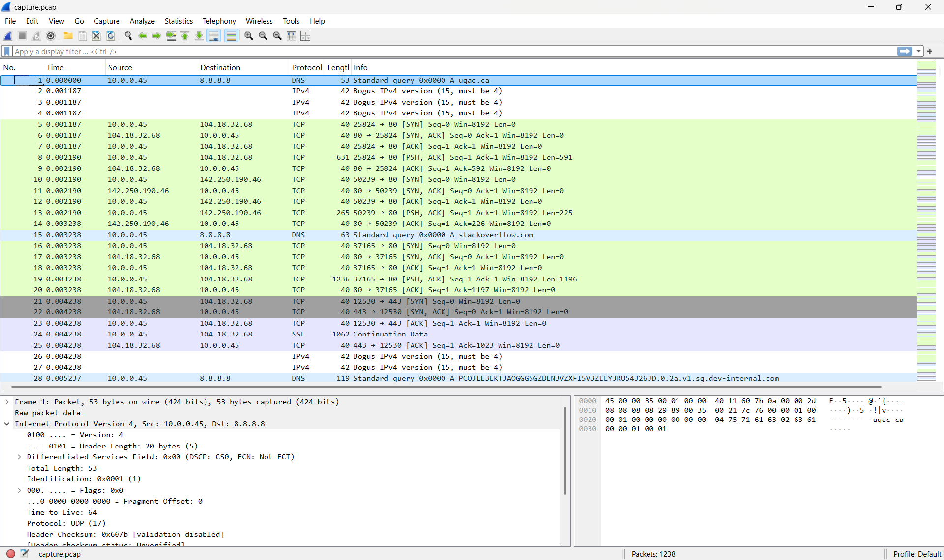
Task: Open the Telephony menu
Action: pos(219,21)
